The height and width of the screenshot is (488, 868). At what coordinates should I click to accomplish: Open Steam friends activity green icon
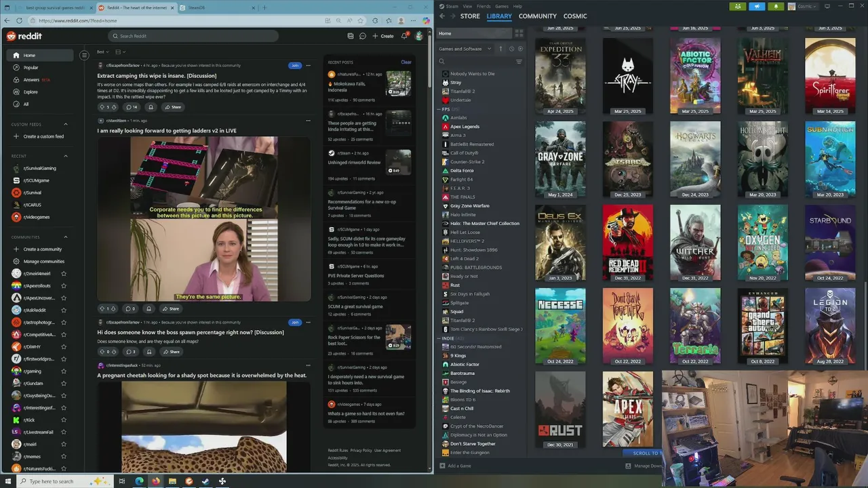point(738,6)
